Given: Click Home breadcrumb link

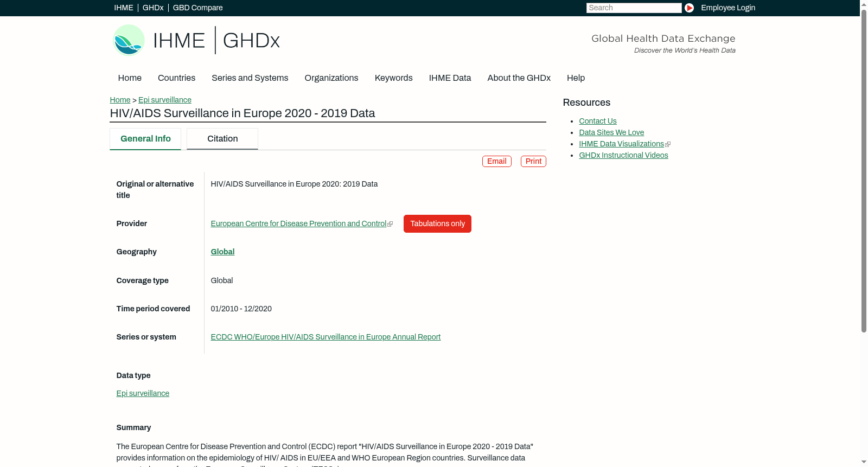Looking at the screenshot, I should [120, 100].
